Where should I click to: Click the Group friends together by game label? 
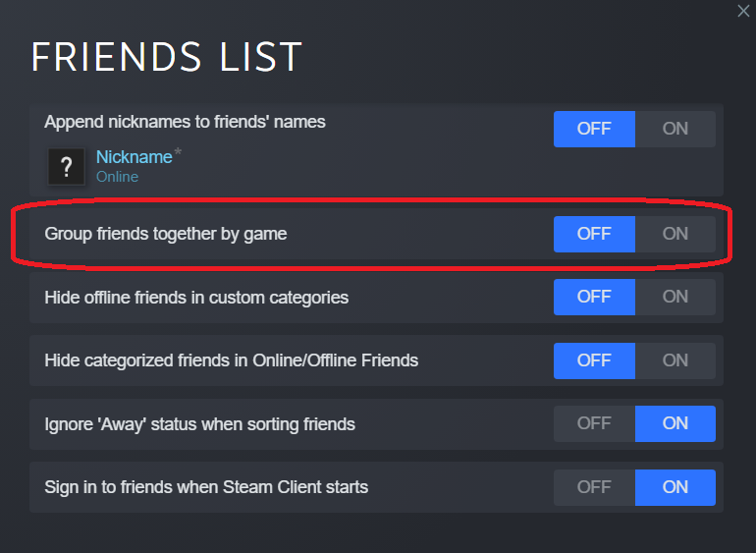(165, 234)
